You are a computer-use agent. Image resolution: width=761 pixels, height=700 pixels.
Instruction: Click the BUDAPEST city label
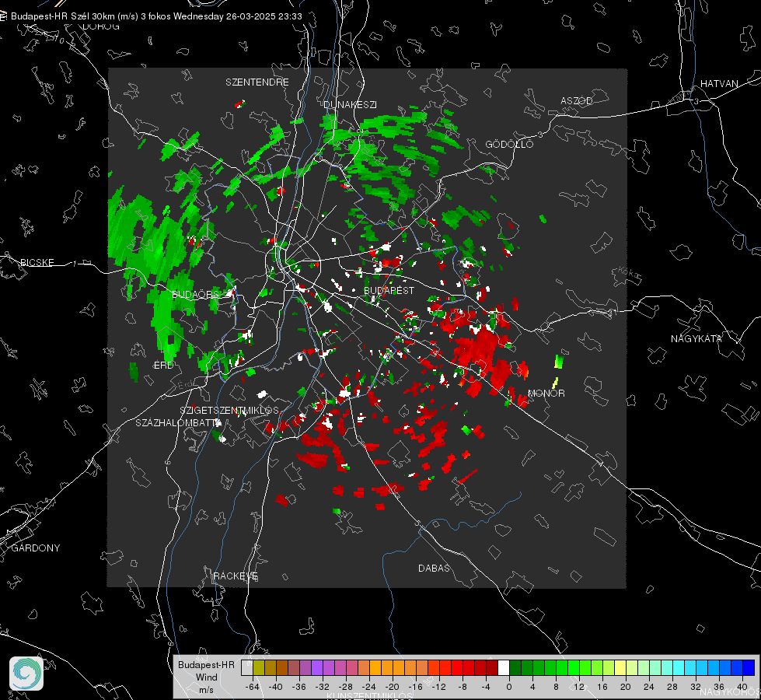tap(389, 290)
